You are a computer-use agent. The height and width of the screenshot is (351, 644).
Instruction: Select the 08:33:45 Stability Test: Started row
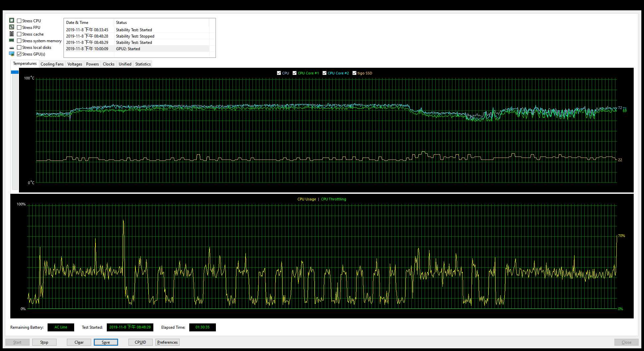pos(137,30)
